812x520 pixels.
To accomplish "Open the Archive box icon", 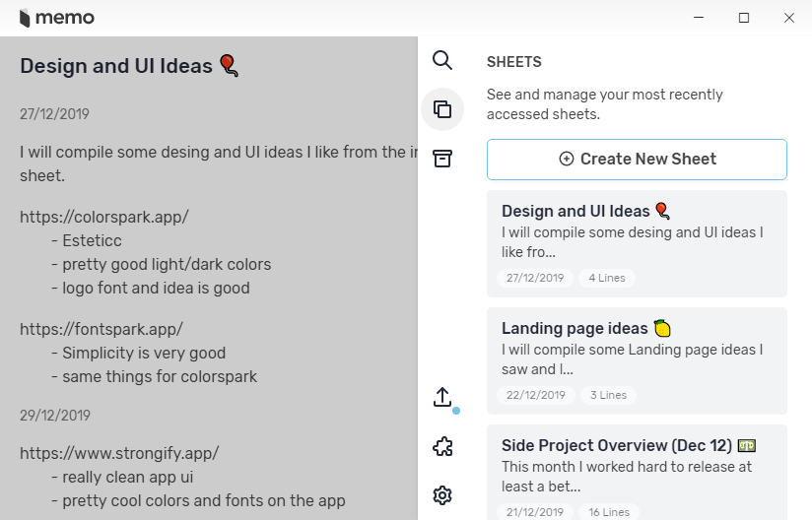I will click(442, 159).
